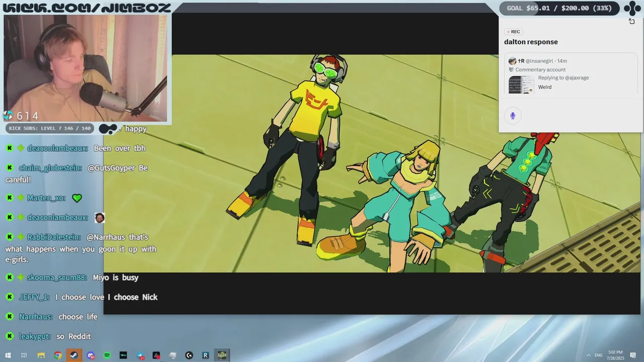Toggle the purple microphone button

coord(513,116)
